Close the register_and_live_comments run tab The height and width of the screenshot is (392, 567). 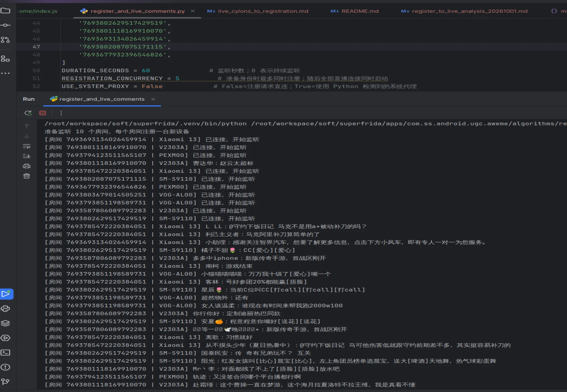tap(153, 99)
